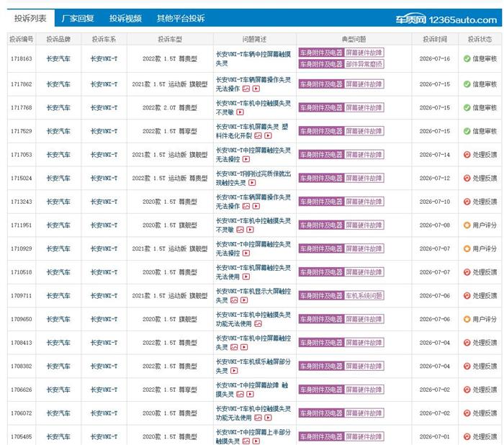This screenshot has width=504, height=445.
Task: Click the orange 用户评分 star icon for complaint 1709650
Action: click(467, 319)
